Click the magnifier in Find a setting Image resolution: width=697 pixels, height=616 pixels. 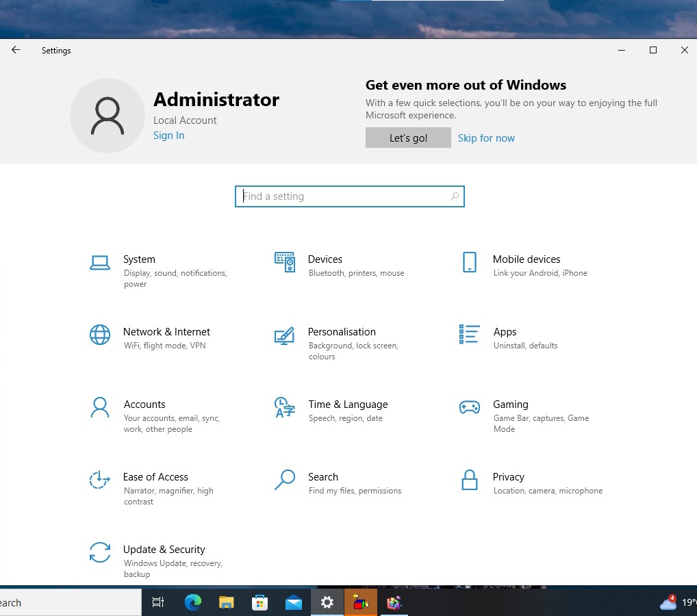(x=455, y=196)
